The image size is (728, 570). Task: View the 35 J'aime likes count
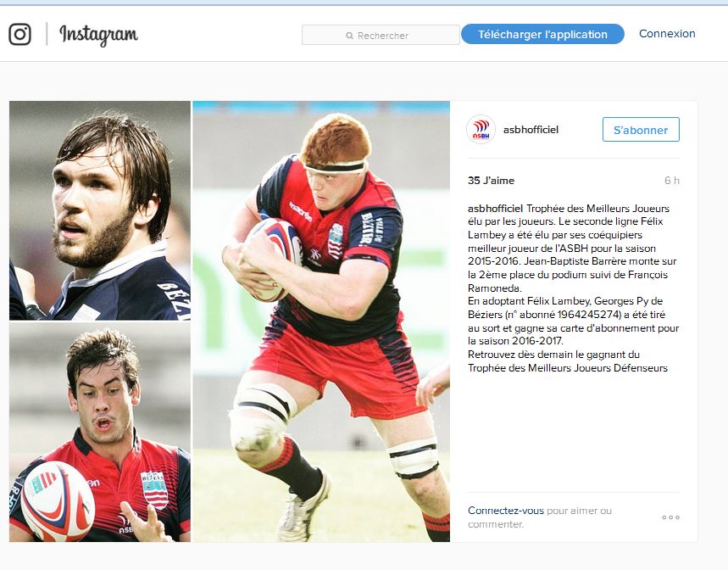[x=491, y=180]
